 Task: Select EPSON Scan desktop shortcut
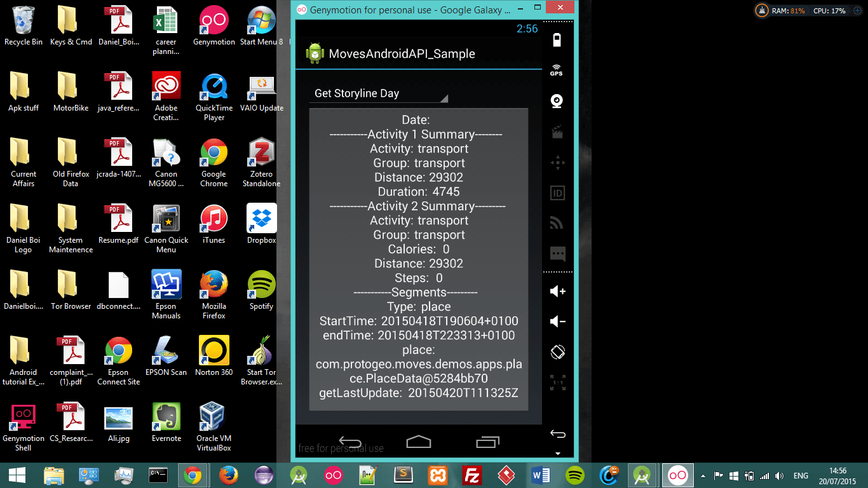click(166, 356)
